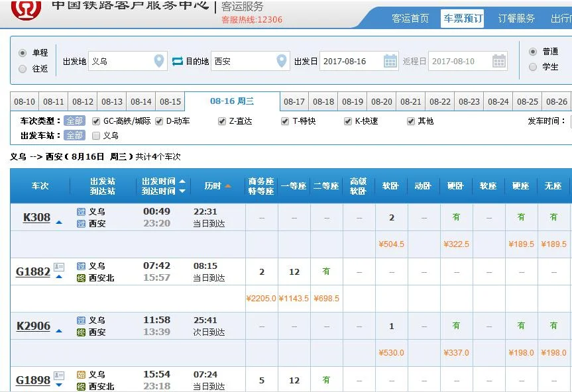Screen dimensions: 572x392
Task: Click the location pin icon in 目的地 field
Action: click(280, 60)
